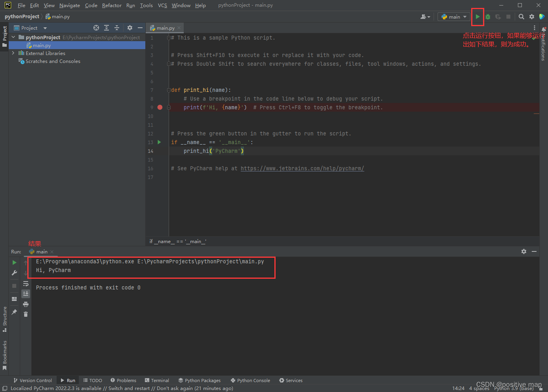Open Problems tool window
Viewport: 548px width, 392px height.
pyautogui.click(x=124, y=381)
